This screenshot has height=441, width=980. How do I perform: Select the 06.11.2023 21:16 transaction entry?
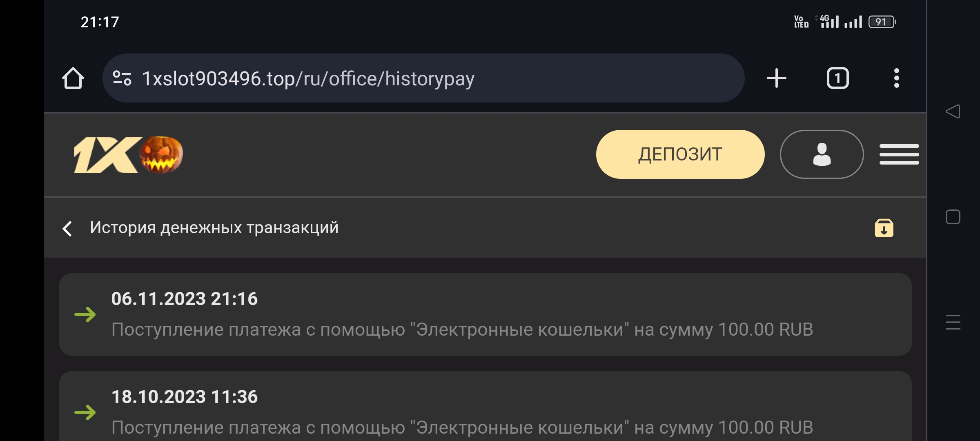pos(485,314)
